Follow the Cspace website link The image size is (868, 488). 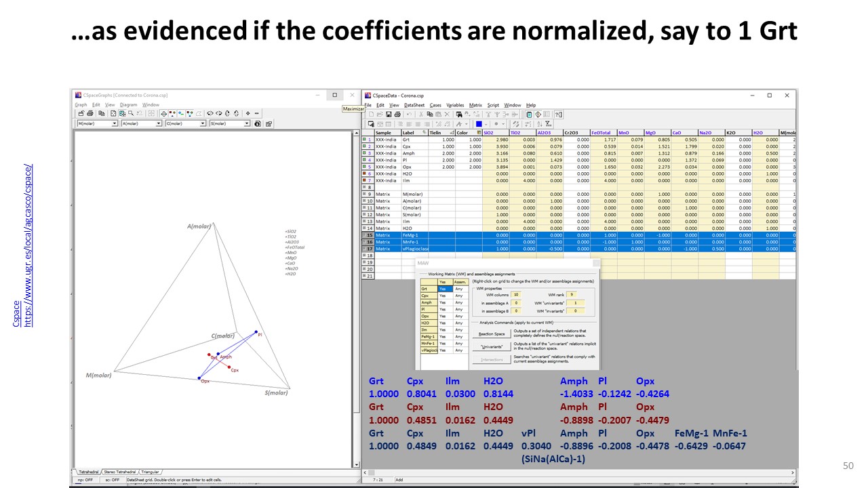click(28, 246)
